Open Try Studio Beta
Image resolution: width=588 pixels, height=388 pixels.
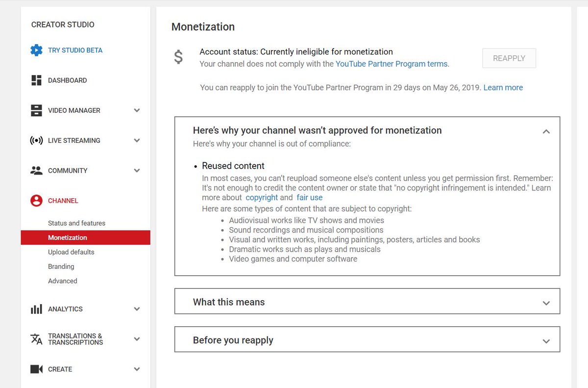[75, 50]
